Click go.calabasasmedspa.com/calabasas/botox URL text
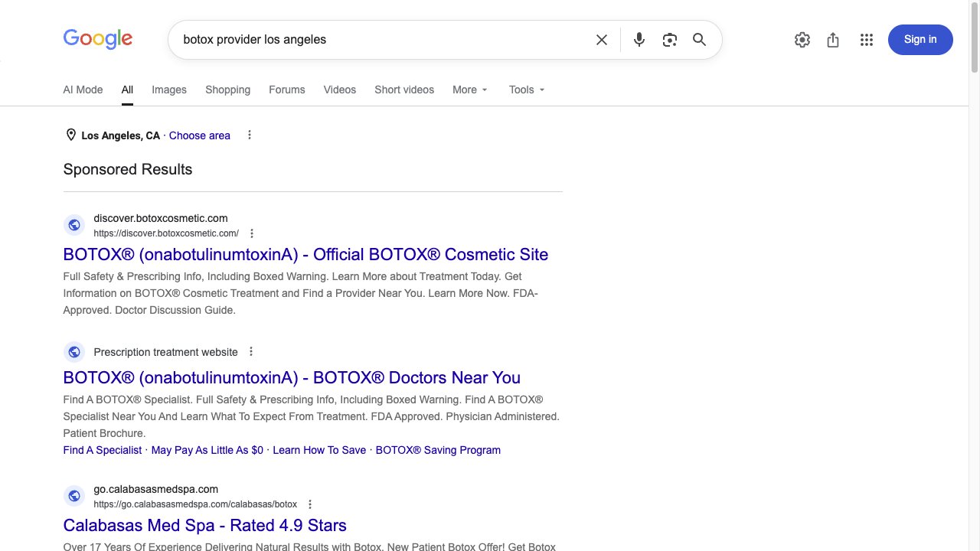 pyautogui.click(x=195, y=504)
